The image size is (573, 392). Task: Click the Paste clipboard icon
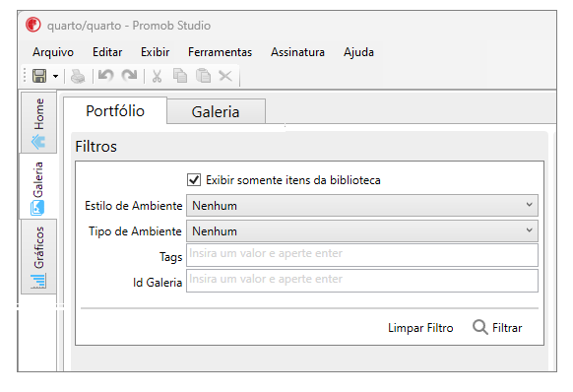click(x=203, y=76)
